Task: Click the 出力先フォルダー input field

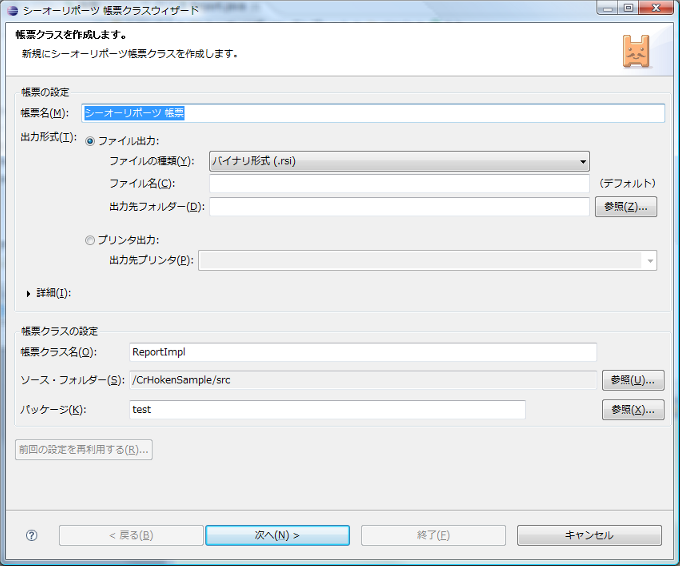Action: (399, 206)
